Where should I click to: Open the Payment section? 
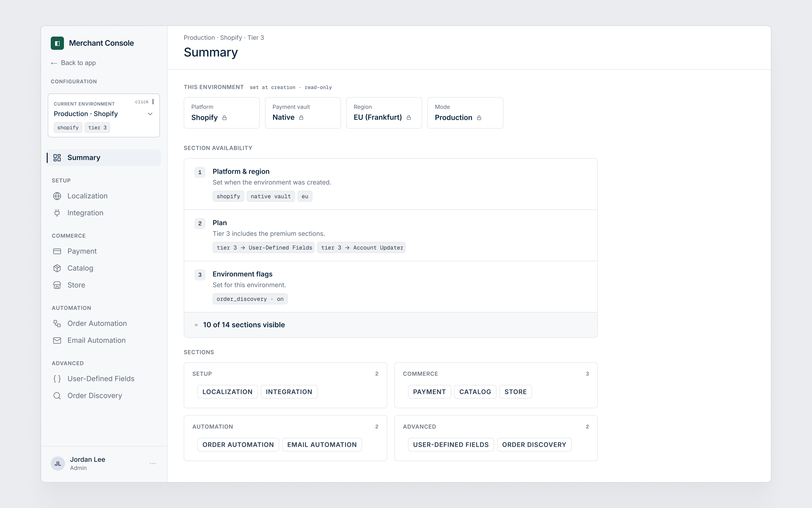[104, 251]
